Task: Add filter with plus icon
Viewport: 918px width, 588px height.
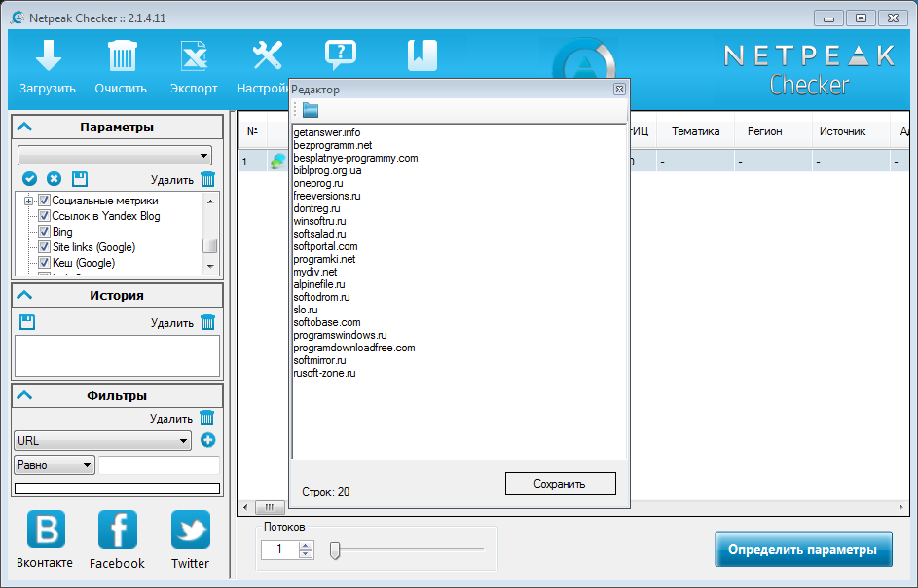Action: pos(207,440)
